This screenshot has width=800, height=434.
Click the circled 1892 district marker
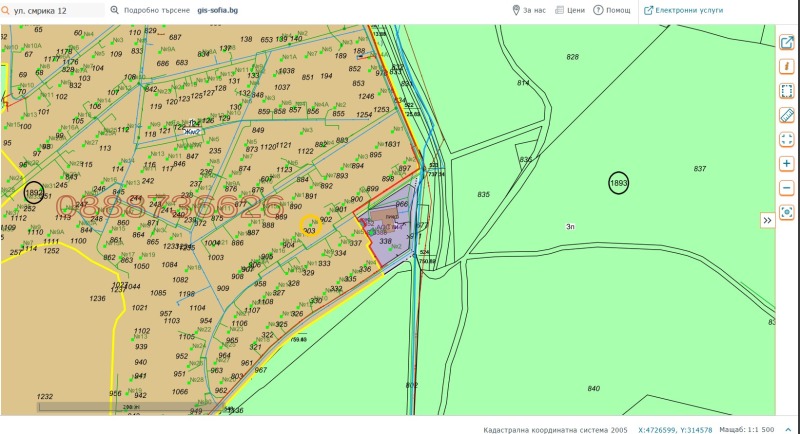(x=34, y=193)
